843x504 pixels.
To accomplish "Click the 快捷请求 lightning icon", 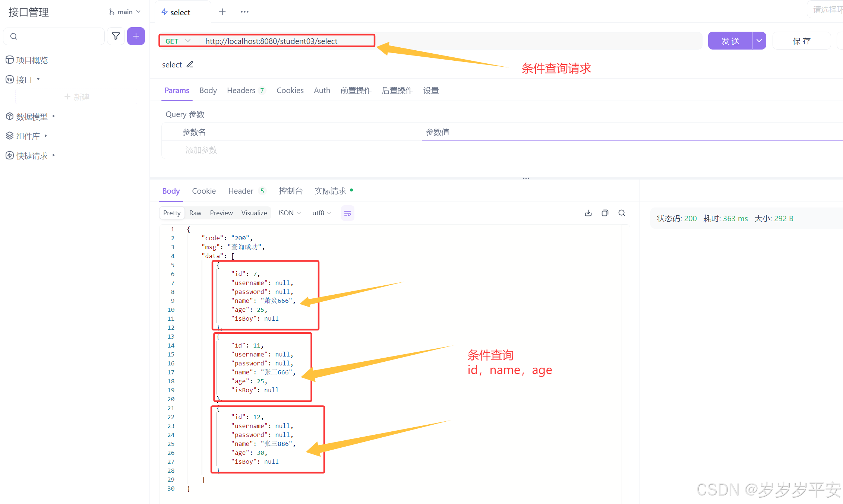I will 10,155.
